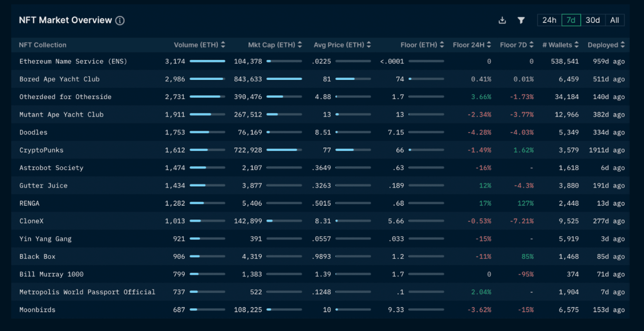The height and width of the screenshot is (331, 644).
Task: Select Astrobot Society collection name
Action: [x=51, y=168]
